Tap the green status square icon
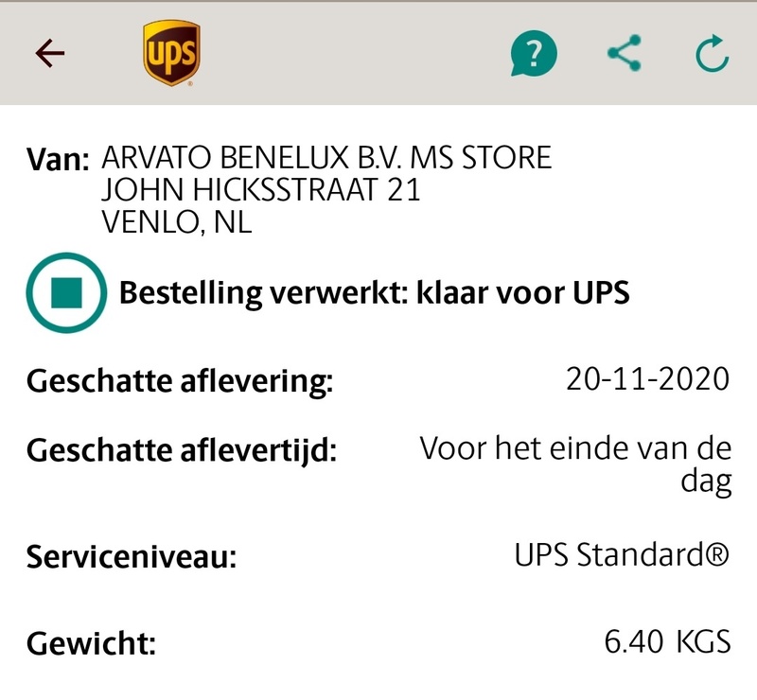 (66, 292)
